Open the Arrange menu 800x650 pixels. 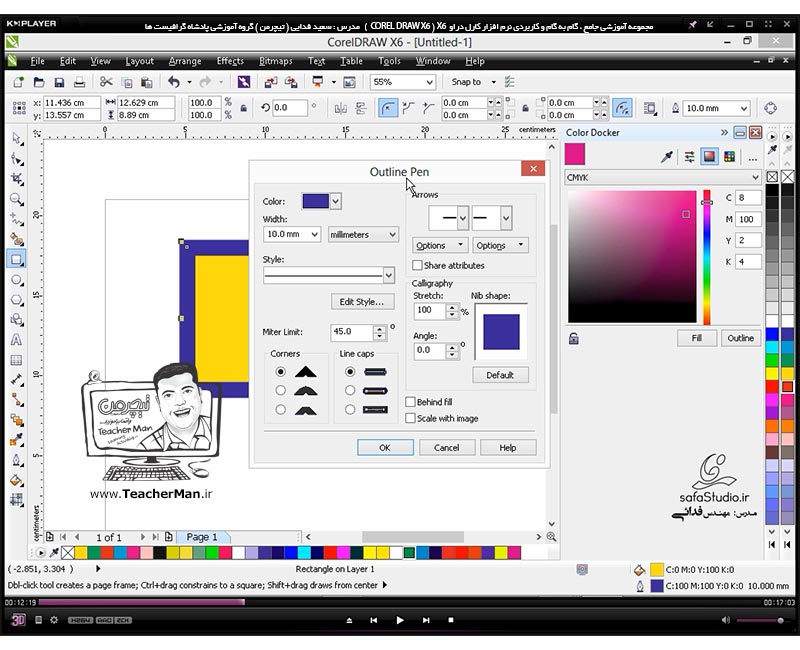[x=185, y=61]
